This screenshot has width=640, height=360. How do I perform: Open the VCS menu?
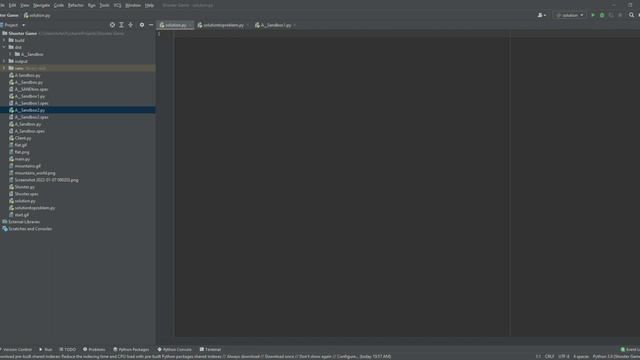click(x=118, y=5)
